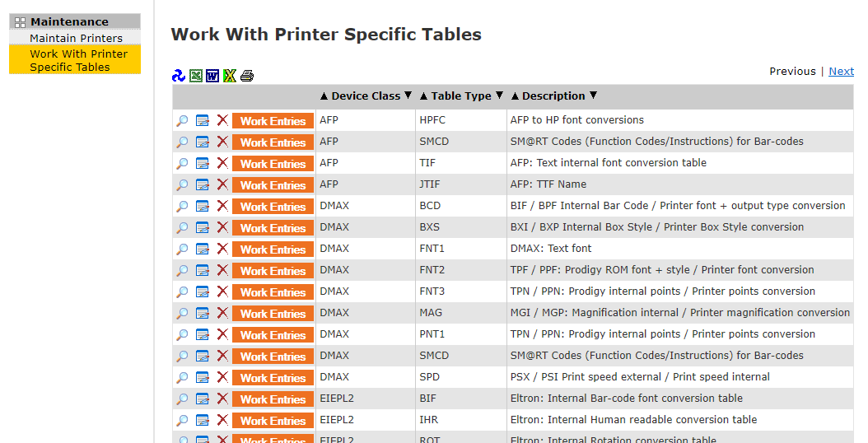This screenshot has height=443, width=868.
Task: Export the table to Excel (first green icon)
Action: [x=196, y=76]
